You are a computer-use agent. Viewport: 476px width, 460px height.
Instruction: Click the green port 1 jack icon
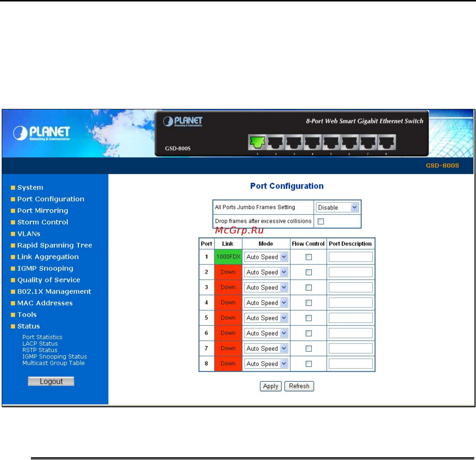click(257, 142)
